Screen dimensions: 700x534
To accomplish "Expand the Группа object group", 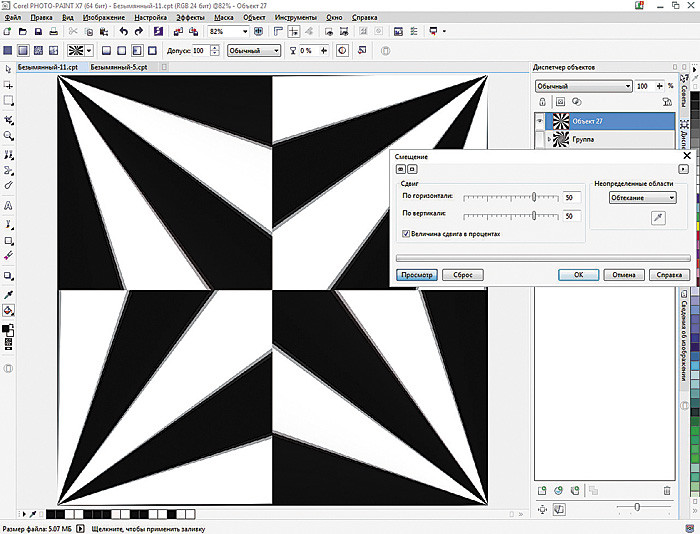I will click(550, 139).
